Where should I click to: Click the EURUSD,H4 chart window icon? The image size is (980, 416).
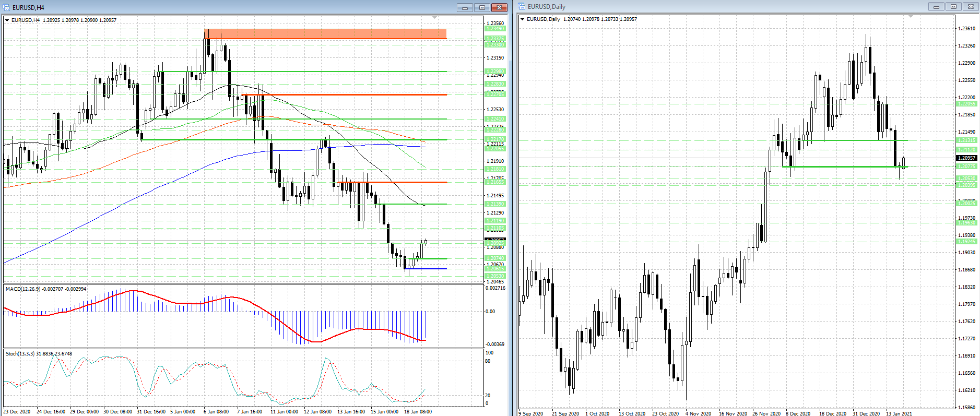click(x=7, y=7)
